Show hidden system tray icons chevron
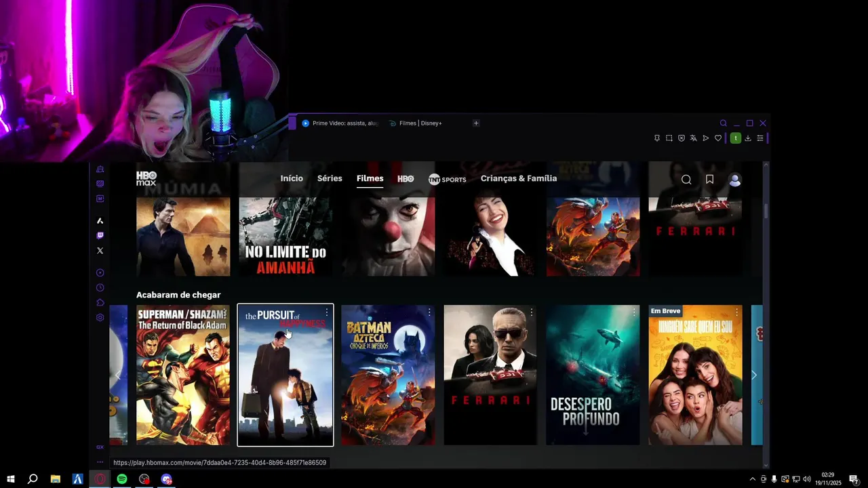Viewport: 868px width, 488px height. pyautogui.click(x=752, y=479)
